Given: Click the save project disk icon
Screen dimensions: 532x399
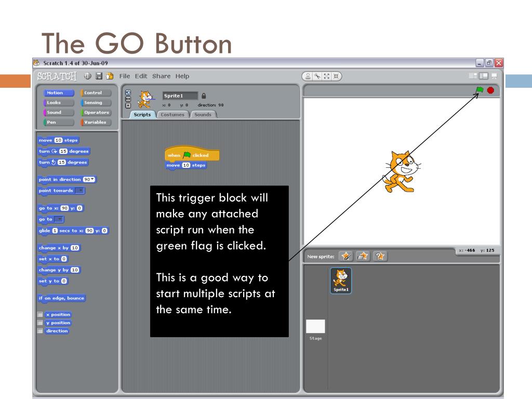Looking at the screenshot, I should (99, 76).
